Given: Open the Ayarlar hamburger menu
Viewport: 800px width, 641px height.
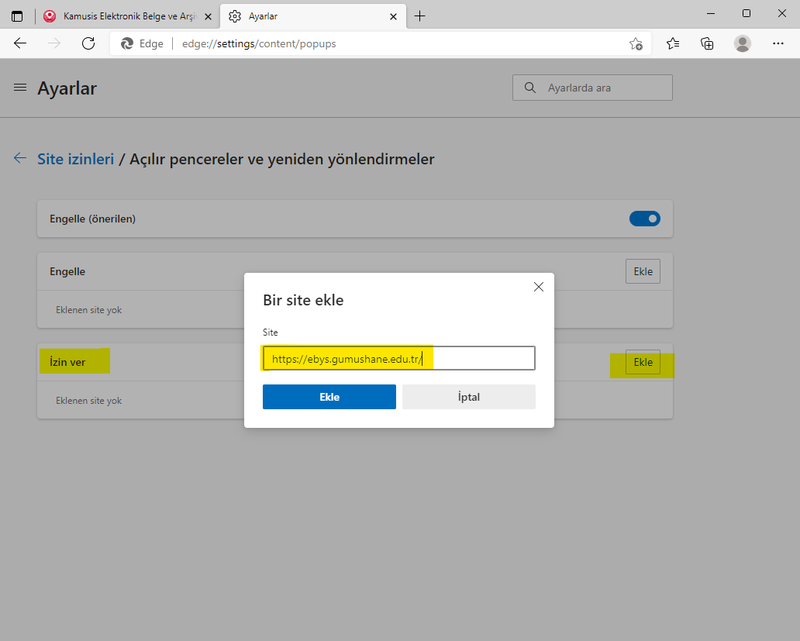Looking at the screenshot, I should pyautogui.click(x=20, y=88).
